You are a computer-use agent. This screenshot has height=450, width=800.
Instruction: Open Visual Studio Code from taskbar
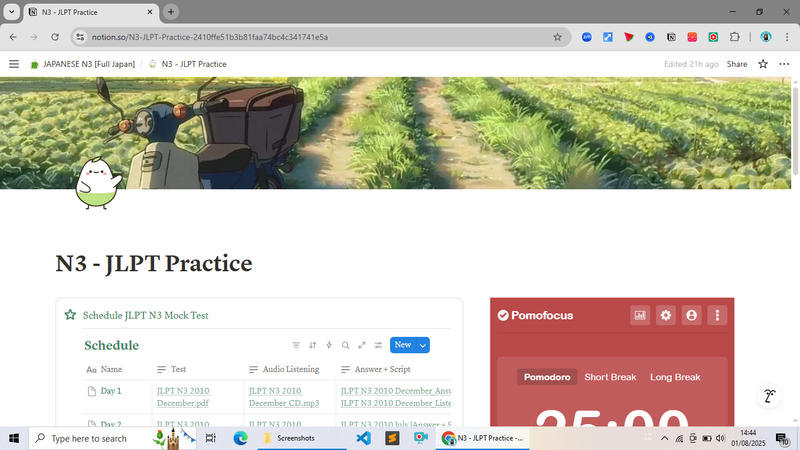pos(363,438)
